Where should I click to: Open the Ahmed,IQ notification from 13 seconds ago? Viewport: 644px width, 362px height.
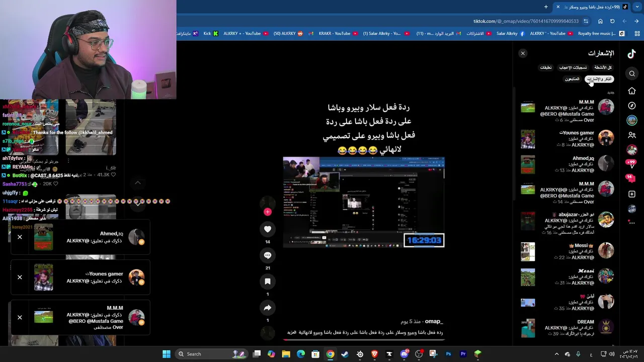(x=568, y=164)
